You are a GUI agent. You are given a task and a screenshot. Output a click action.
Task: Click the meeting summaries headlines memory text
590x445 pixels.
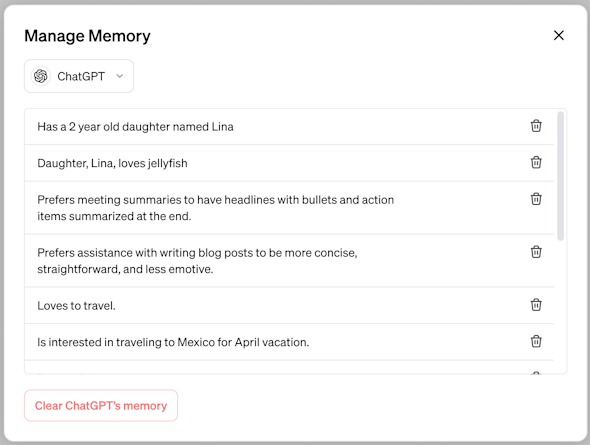[x=216, y=208]
